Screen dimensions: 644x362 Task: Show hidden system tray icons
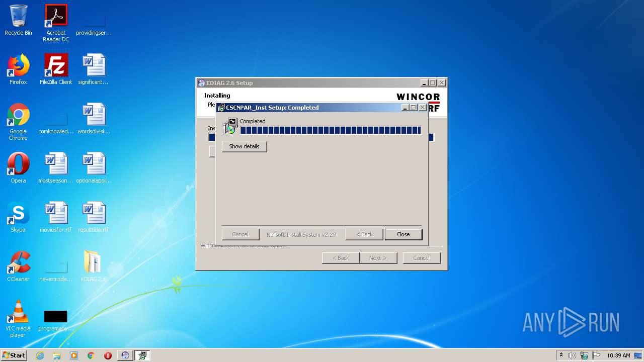click(x=561, y=355)
